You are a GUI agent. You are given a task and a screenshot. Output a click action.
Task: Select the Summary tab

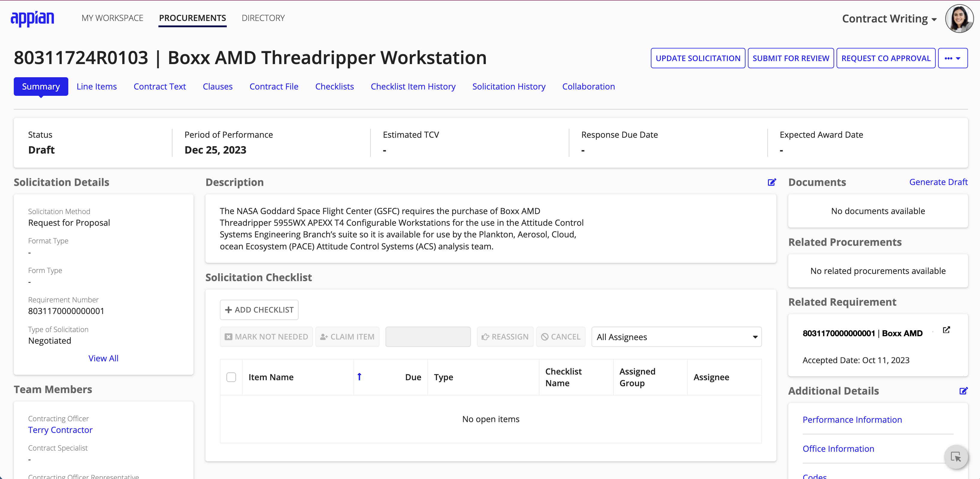tap(41, 87)
